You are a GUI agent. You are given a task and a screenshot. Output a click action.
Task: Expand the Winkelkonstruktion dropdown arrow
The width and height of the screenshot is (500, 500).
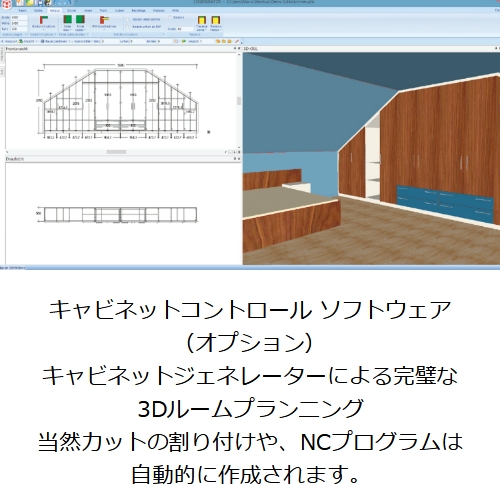104,30
